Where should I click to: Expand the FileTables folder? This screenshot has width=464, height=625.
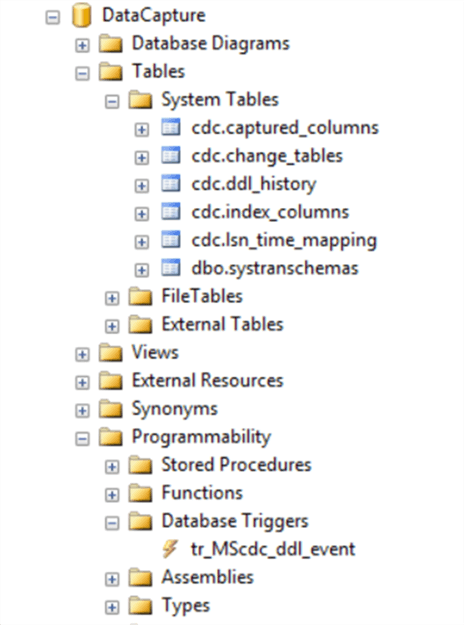pyautogui.click(x=112, y=298)
